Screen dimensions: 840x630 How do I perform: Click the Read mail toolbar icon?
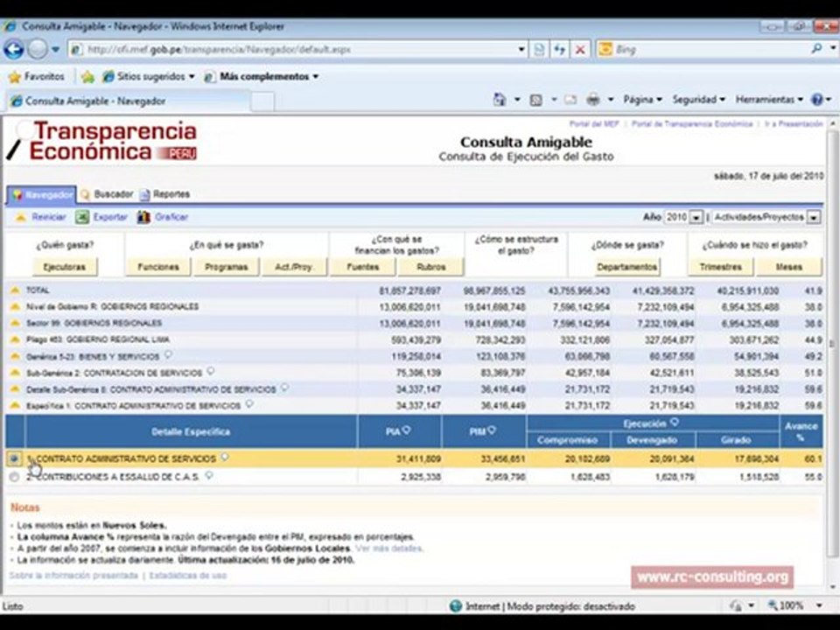[x=570, y=100]
